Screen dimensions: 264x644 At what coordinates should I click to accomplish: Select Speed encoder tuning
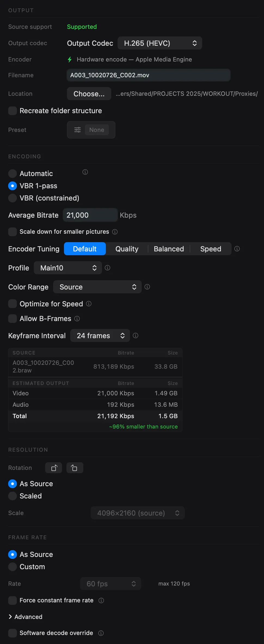coord(211,249)
